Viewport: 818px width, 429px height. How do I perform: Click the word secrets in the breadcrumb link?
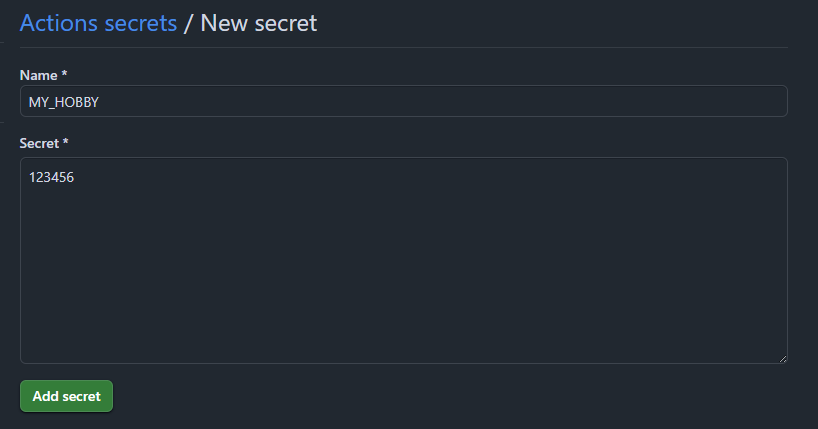click(x=140, y=23)
